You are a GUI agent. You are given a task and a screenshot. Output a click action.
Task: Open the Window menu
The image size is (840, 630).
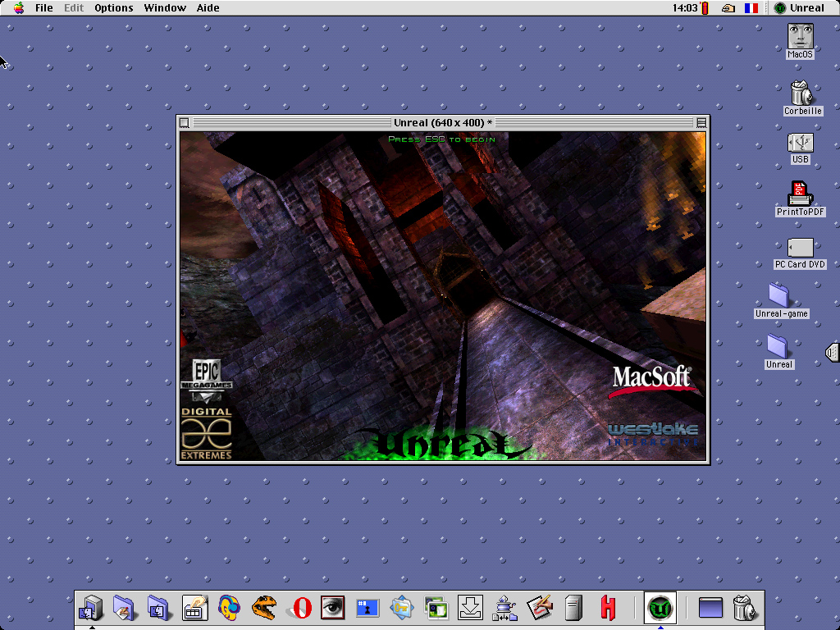[x=165, y=7]
